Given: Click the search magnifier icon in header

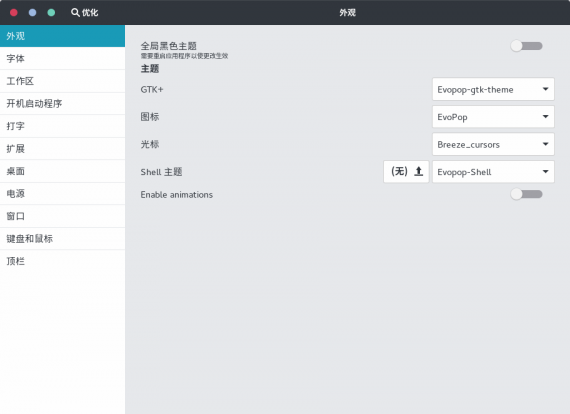Looking at the screenshot, I should coord(75,12).
